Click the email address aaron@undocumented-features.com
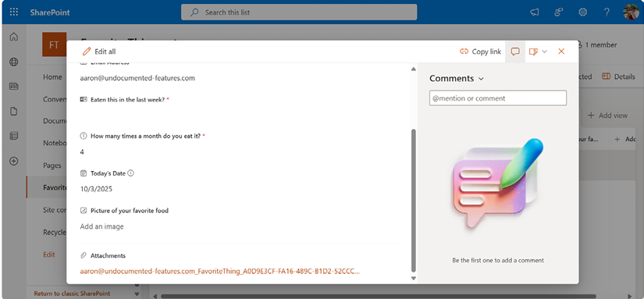644x299 pixels. 137,77
